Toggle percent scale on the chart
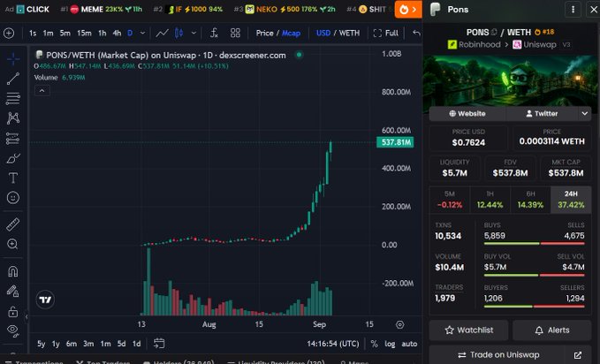The width and height of the screenshot is (600, 364). (375, 344)
